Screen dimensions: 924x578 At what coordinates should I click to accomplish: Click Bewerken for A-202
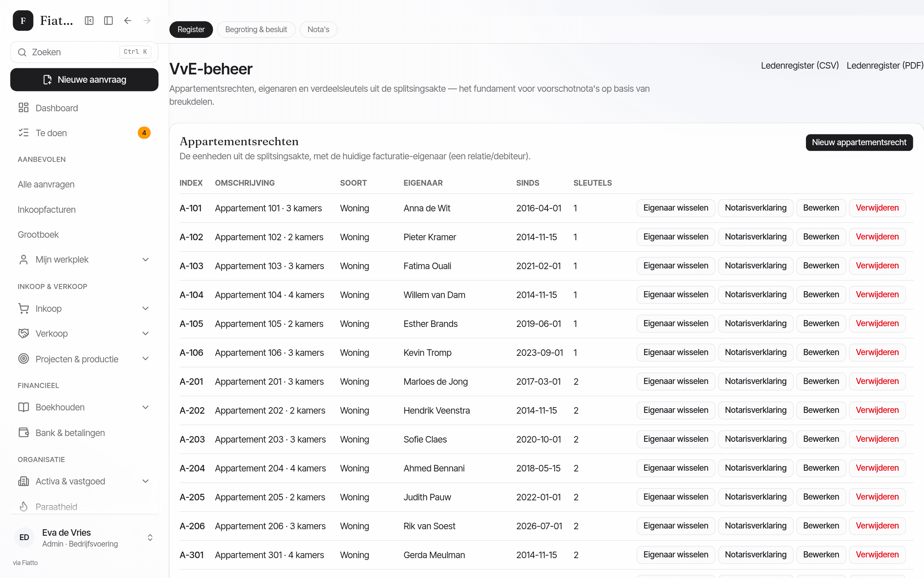coord(821,410)
